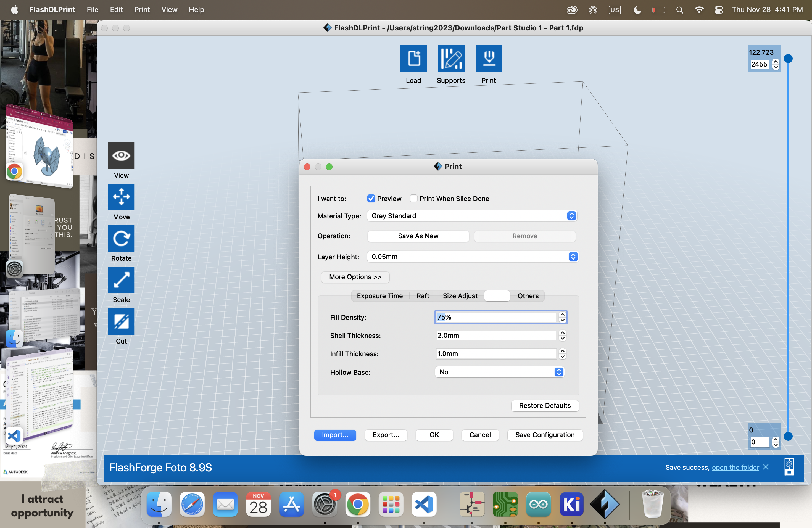The width and height of the screenshot is (812, 528).
Task: Open the File menu
Action: pyautogui.click(x=93, y=10)
